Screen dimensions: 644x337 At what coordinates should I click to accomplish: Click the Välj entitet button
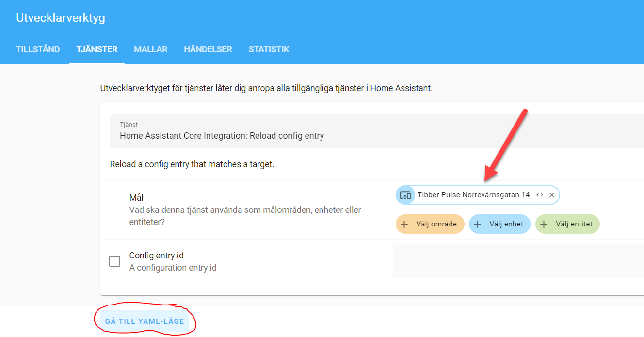[567, 225]
